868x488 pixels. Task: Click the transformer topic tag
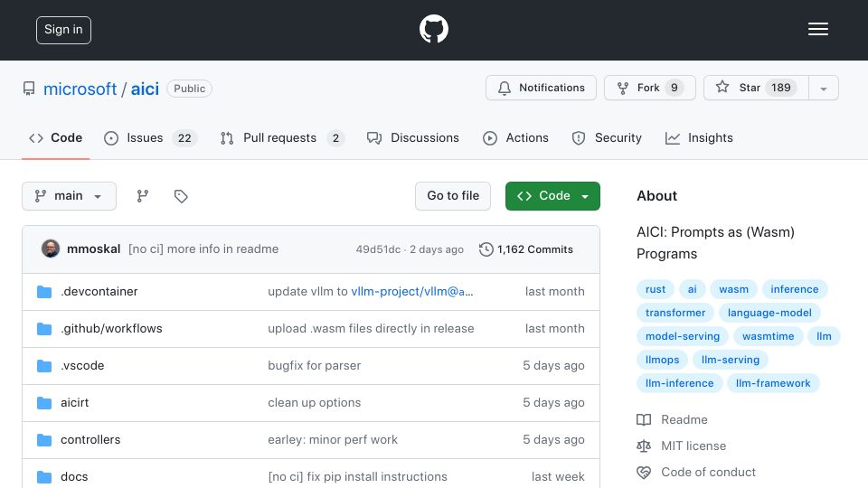pos(675,313)
